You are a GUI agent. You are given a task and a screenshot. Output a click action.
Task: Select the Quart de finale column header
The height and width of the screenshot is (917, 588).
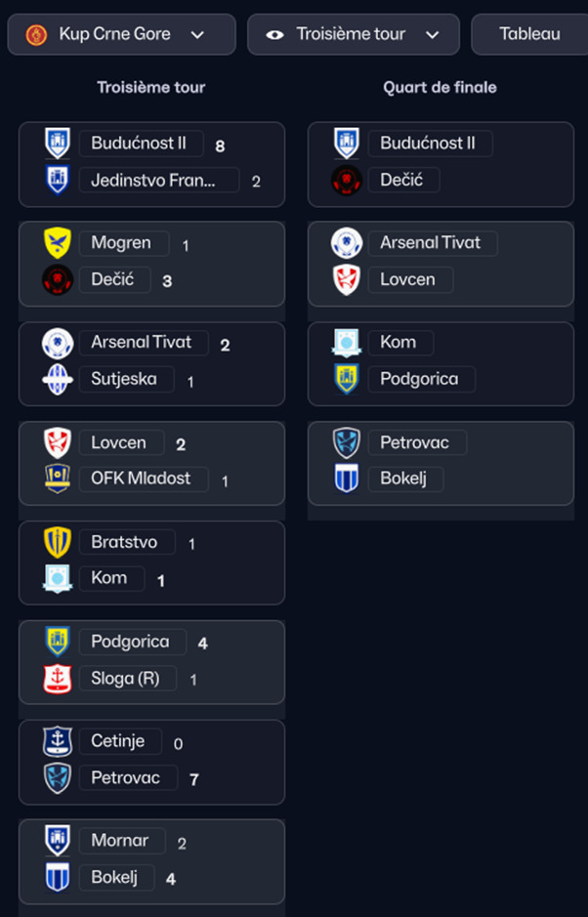pyautogui.click(x=440, y=88)
